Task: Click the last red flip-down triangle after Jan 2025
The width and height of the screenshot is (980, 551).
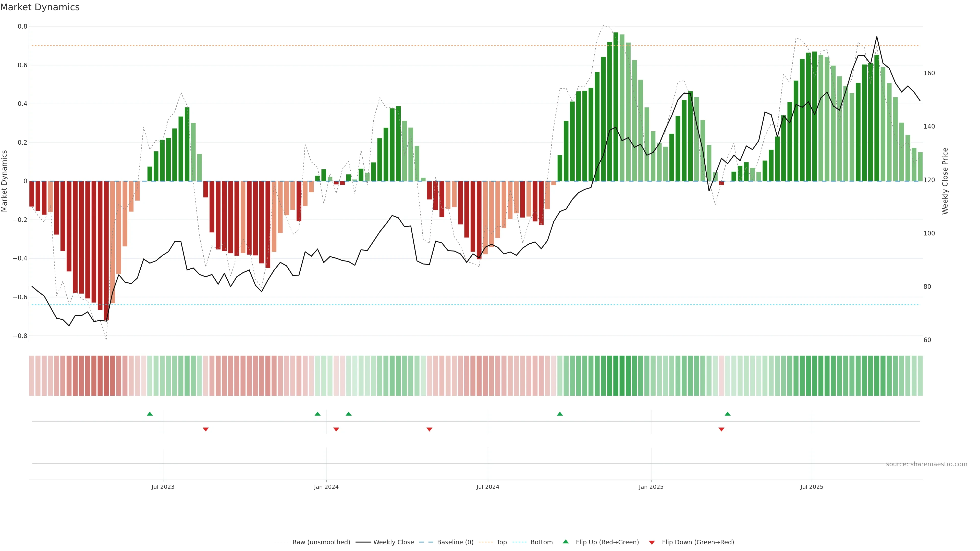Action: point(721,429)
